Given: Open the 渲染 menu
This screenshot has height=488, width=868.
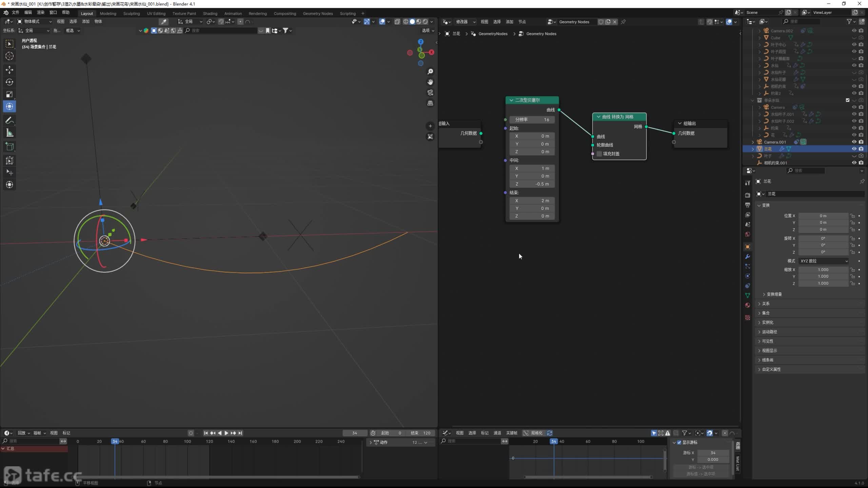Looking at the screenshot, I should click(x=41, y=13).
